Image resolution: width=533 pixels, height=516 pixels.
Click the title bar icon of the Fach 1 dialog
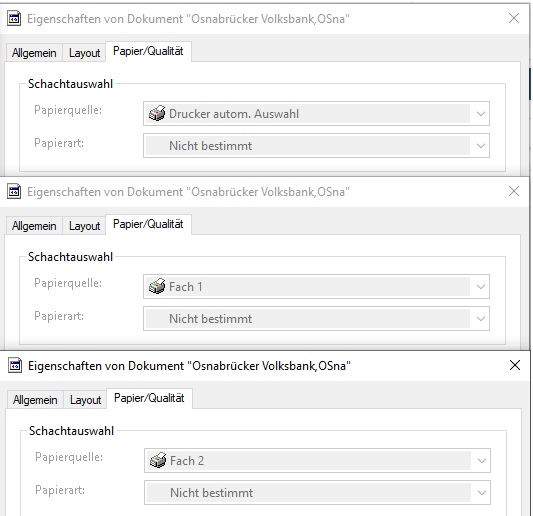click(x=14, y=192)
